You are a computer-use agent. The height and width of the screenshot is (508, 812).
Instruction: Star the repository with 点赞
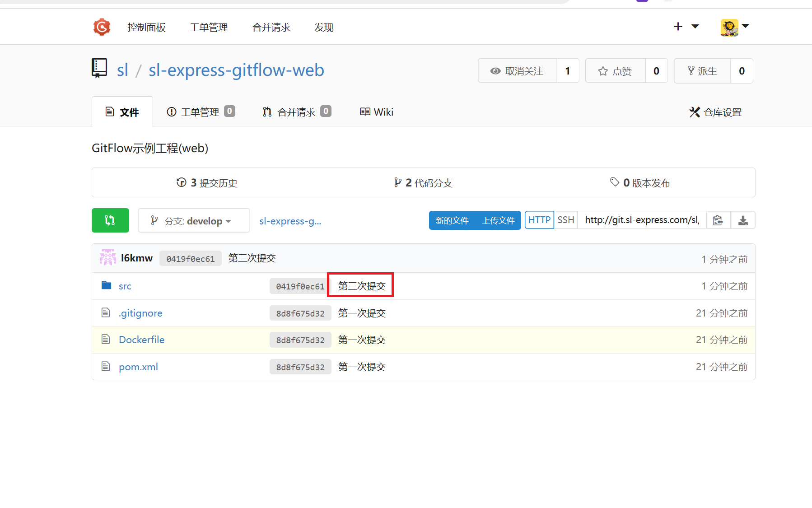(x=616, y=71)
